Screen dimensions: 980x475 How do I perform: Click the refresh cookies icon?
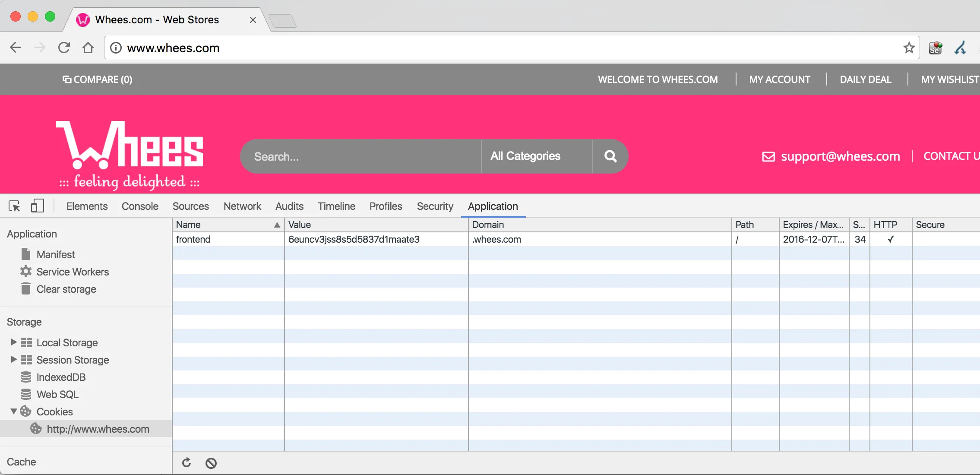(x=187, y=463)
